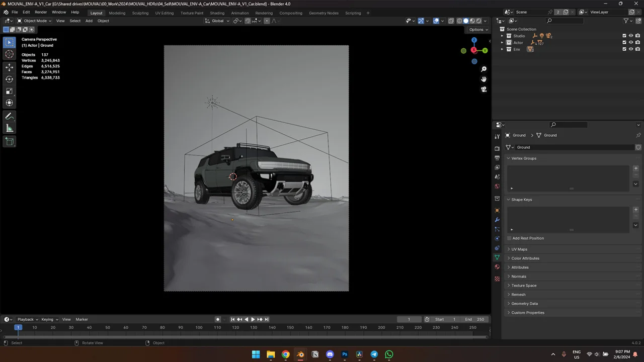Select the Annotate tool
This screenshot has width=644, height=362.
(9, 116)
